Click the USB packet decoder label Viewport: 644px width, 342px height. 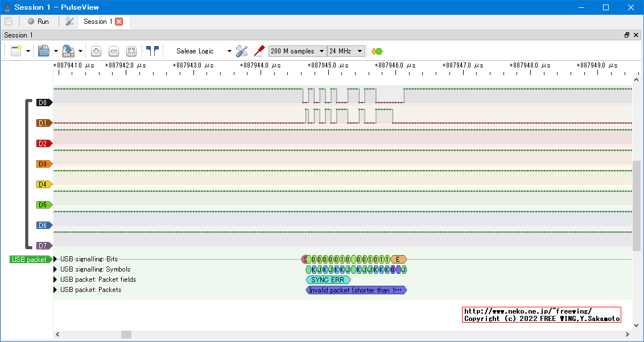(x=30, y=260)
